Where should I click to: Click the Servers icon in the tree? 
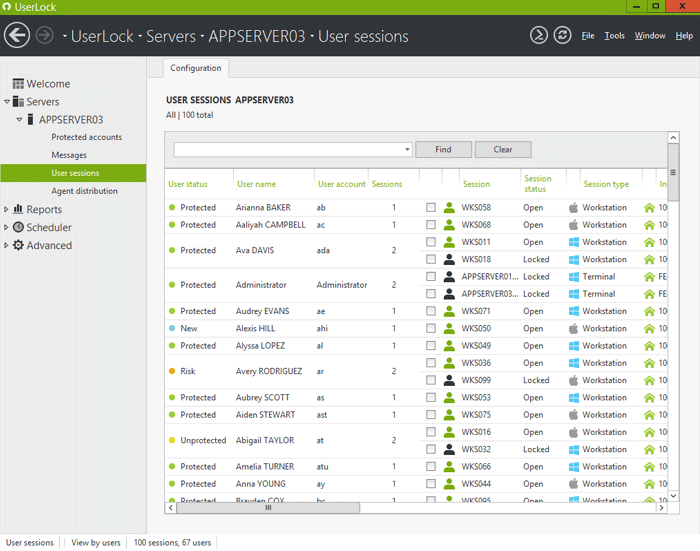pyautogui.click(x=18, y=102)
